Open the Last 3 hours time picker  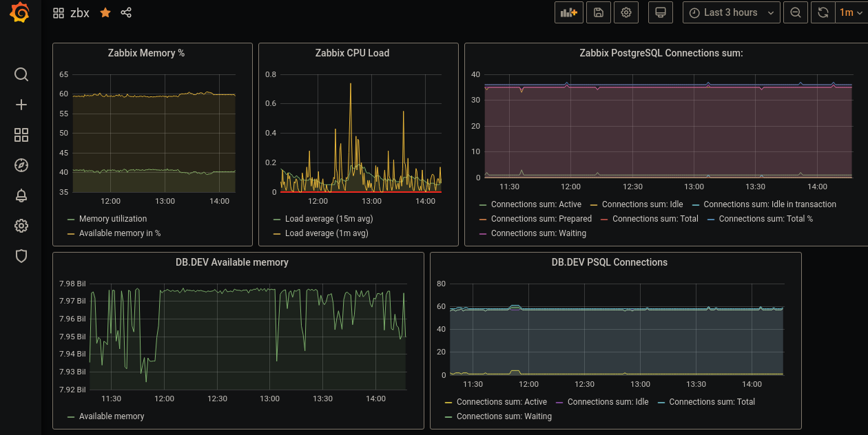[x=731, y=12]
